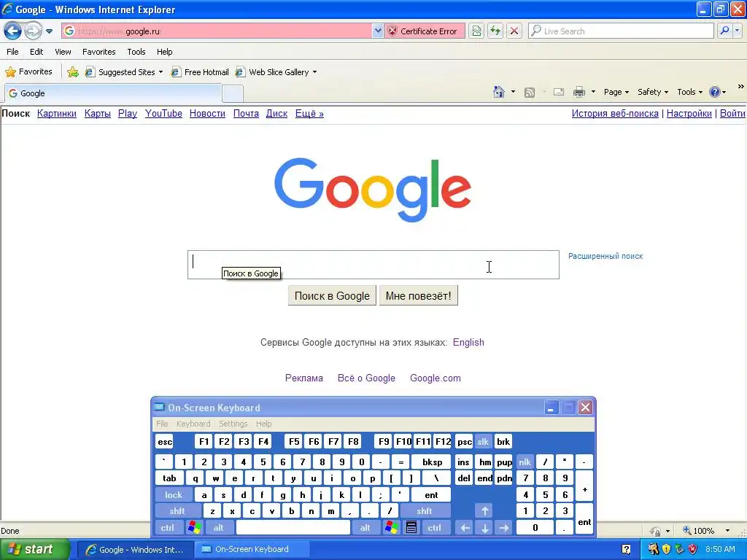Open the search provider dropdown arrow
747x560 pixels.
(737, 31)
